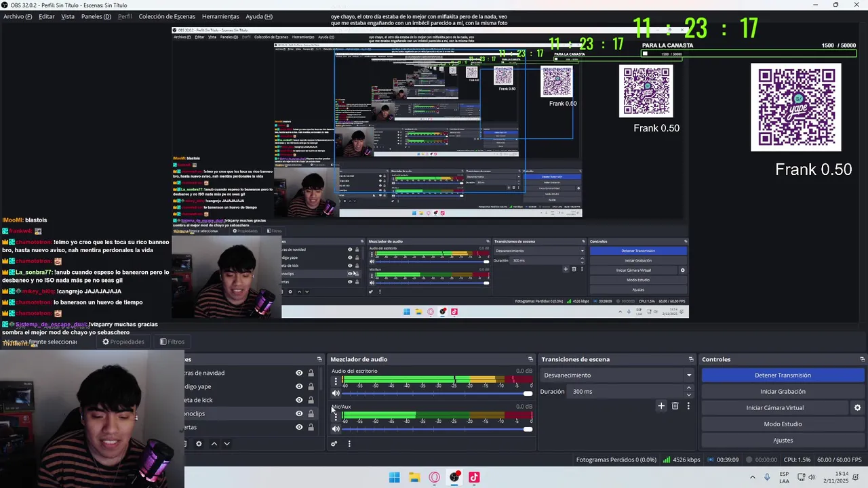Screen dimensions: 868x488
Task: Open File Explorer from the taskbar
Action: [x=414, y=477]
